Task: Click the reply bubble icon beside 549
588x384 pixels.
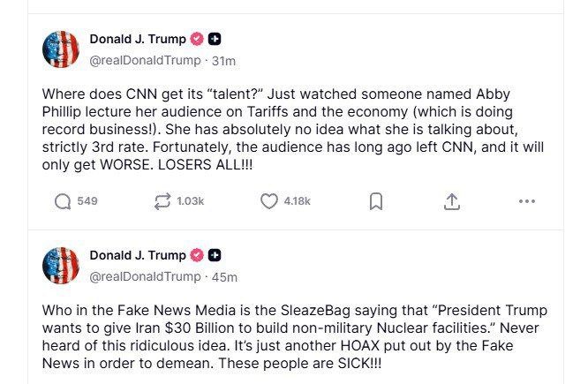Action: [63, 201]
